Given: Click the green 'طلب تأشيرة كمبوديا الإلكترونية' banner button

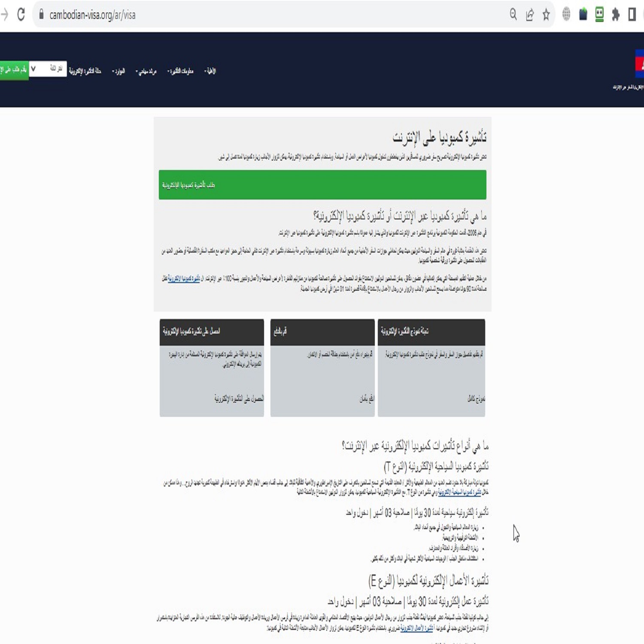Looking at the screenshot, I should click(x=322, y=185).
